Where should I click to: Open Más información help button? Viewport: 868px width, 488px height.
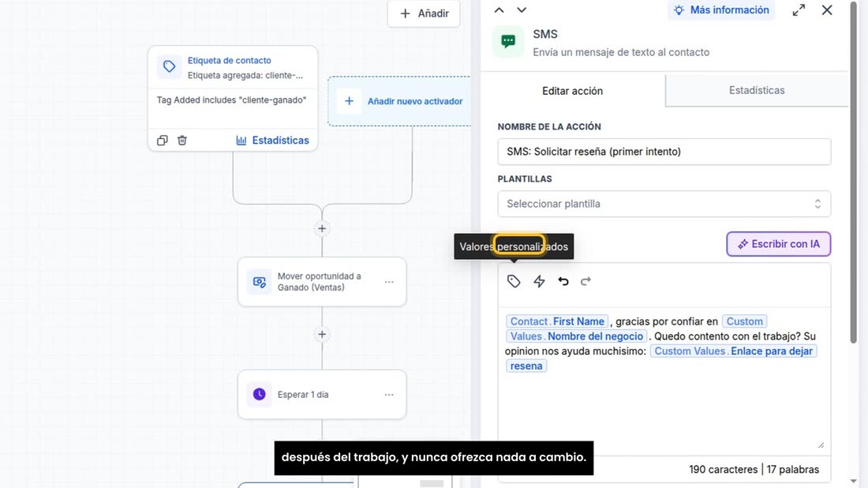tap(721, 10)
